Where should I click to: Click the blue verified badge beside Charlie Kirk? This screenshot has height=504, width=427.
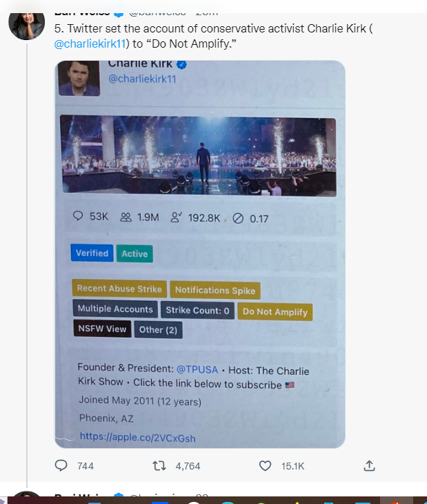(182, 64)
